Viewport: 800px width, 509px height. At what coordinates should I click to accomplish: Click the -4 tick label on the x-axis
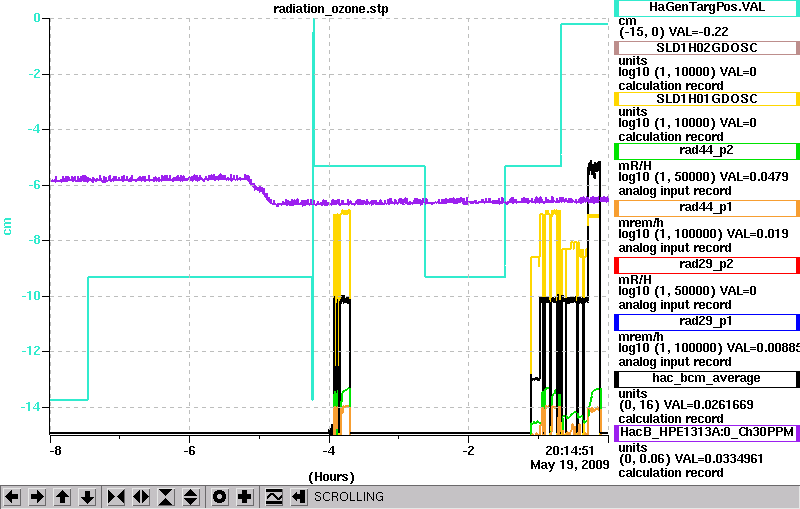click(x=329, y=451)
